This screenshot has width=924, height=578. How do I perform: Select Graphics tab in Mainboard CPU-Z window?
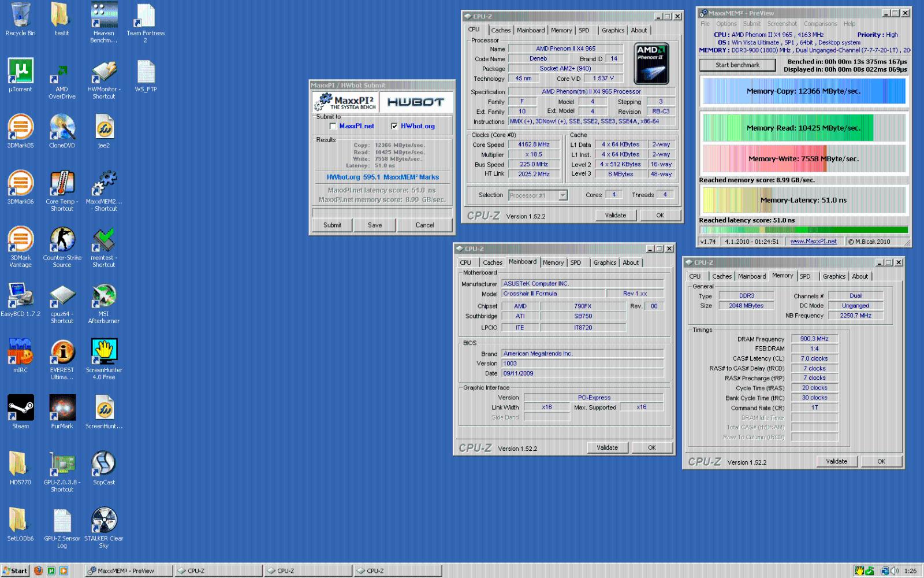click(605, 263)
